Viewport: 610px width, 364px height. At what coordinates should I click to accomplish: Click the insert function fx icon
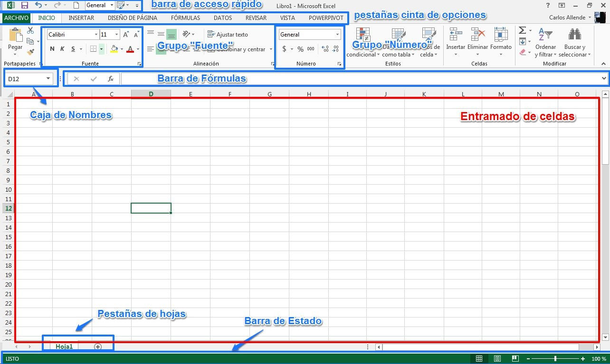pyautogui.click(x=110, y=79)
